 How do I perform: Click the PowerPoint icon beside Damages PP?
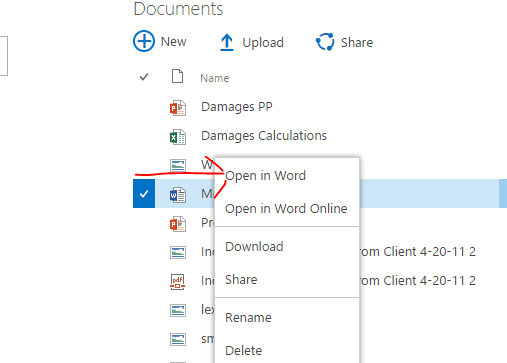tap(178, 108)
